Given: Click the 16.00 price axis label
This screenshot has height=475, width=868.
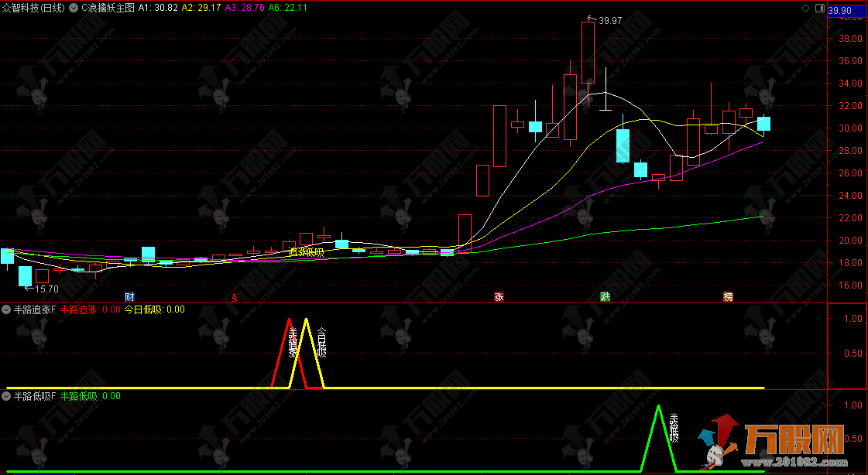Looking at the screenshot, I should coord(849,285).
